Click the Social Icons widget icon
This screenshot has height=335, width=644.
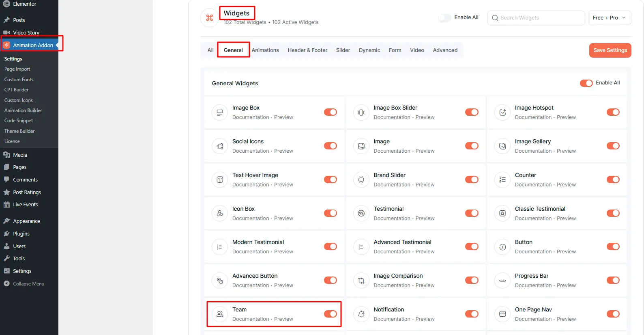(x=220, y=146)
